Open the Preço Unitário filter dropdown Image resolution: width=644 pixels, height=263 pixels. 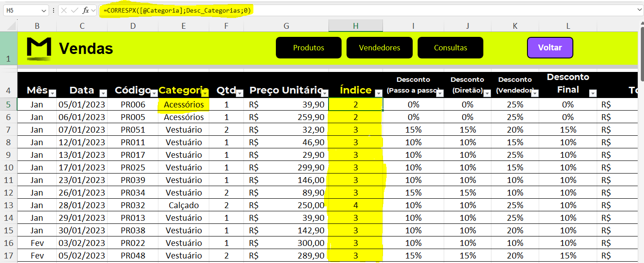(x=324, y=93)
